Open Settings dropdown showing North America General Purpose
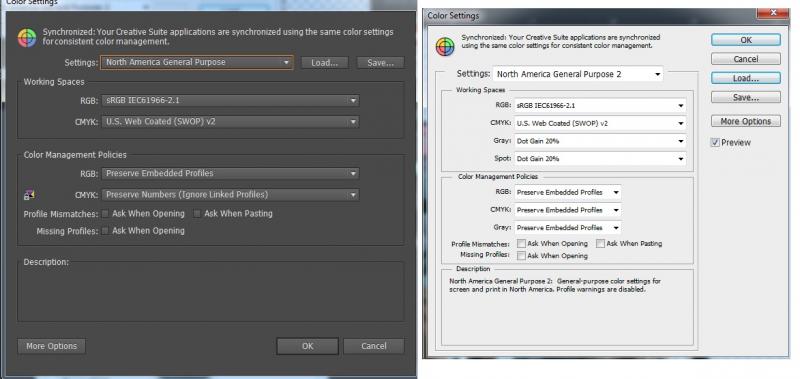800x379 pixels. click(196, 63)
